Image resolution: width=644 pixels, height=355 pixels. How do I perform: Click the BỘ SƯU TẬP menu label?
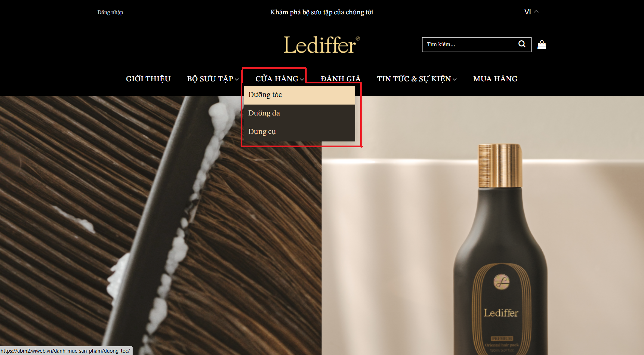click(210, 79)
